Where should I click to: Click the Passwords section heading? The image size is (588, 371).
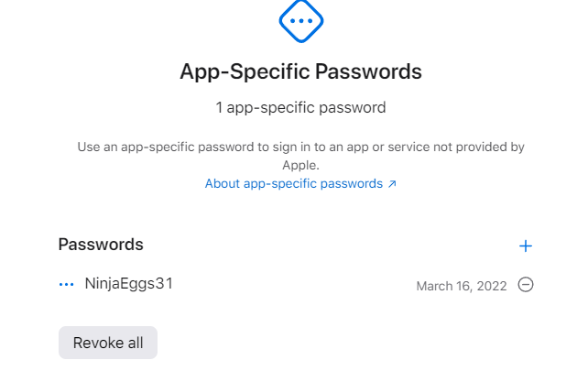click(x=101, y=245)
